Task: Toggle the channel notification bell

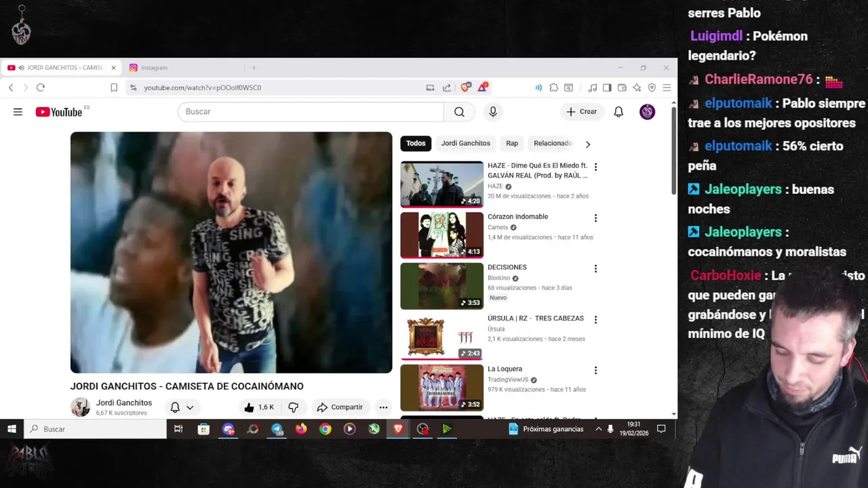Action: click(175, 407)
